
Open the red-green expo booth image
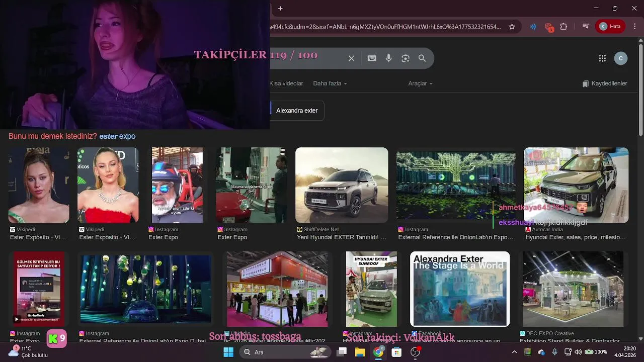click(x=277, y=289)
